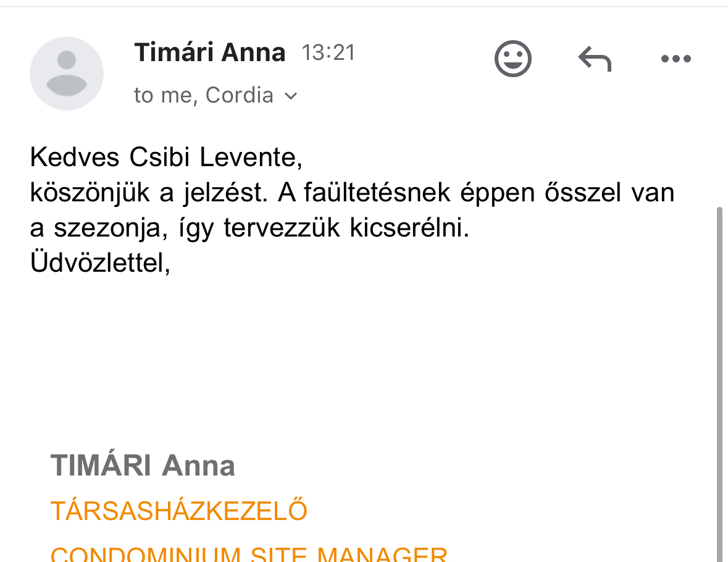Click the greeting line Kedves Csibi Levente
The height and width of the screenshot is (562, 728).
coord(166,158)
